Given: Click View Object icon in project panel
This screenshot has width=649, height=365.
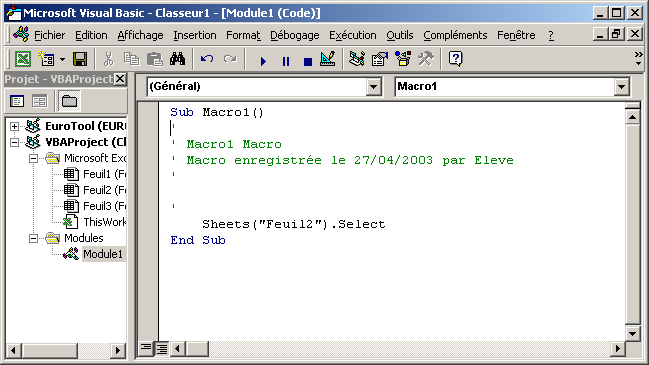Looking at the screenshot, I should (39, 101).
